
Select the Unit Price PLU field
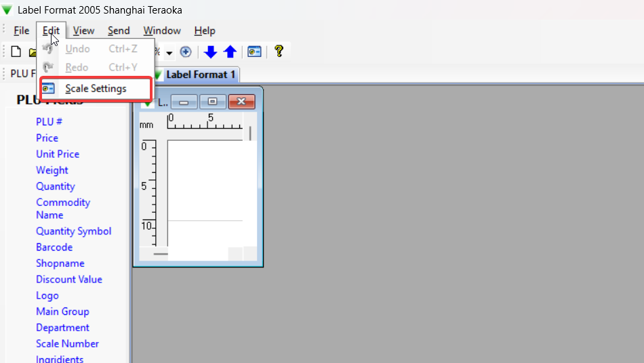58,154
